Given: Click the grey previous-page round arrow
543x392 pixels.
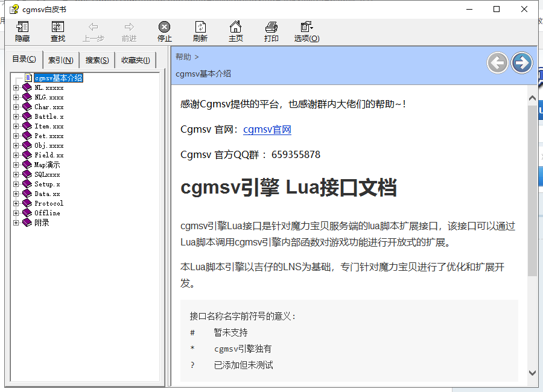Looking at the screenshot, I should [497, 63].
